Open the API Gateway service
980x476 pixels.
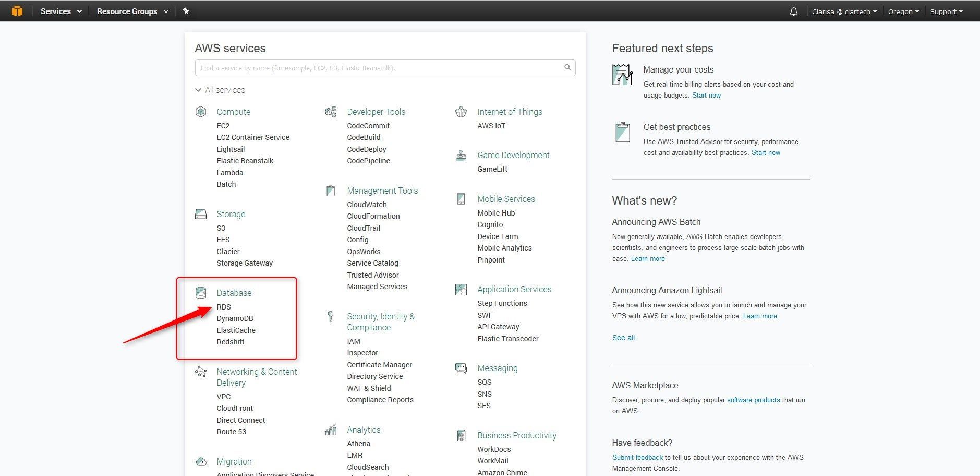point(498,327)
